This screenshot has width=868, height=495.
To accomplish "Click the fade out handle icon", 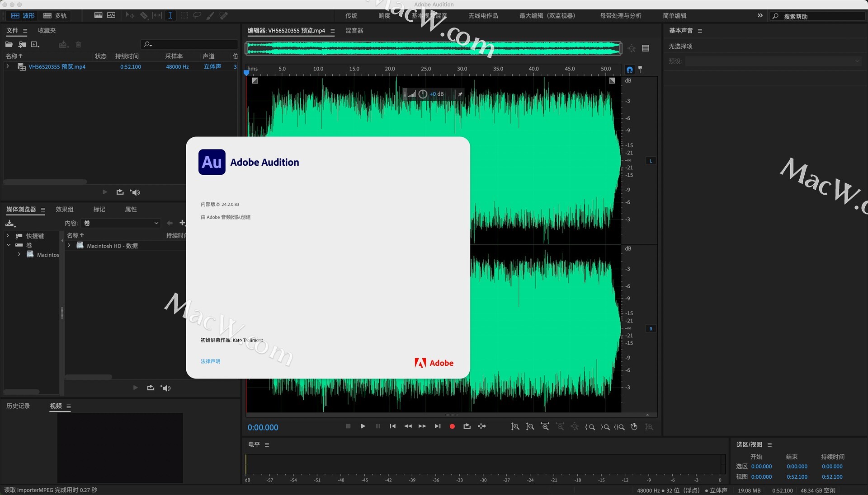I will pos(612,80).
